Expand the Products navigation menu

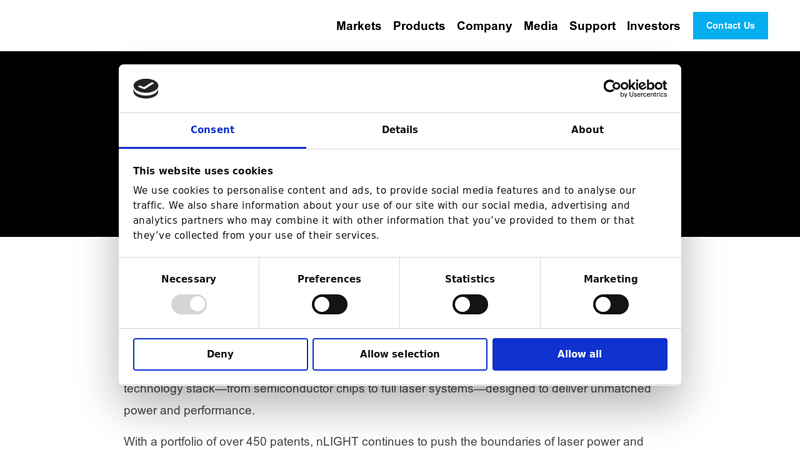(419, 26)
